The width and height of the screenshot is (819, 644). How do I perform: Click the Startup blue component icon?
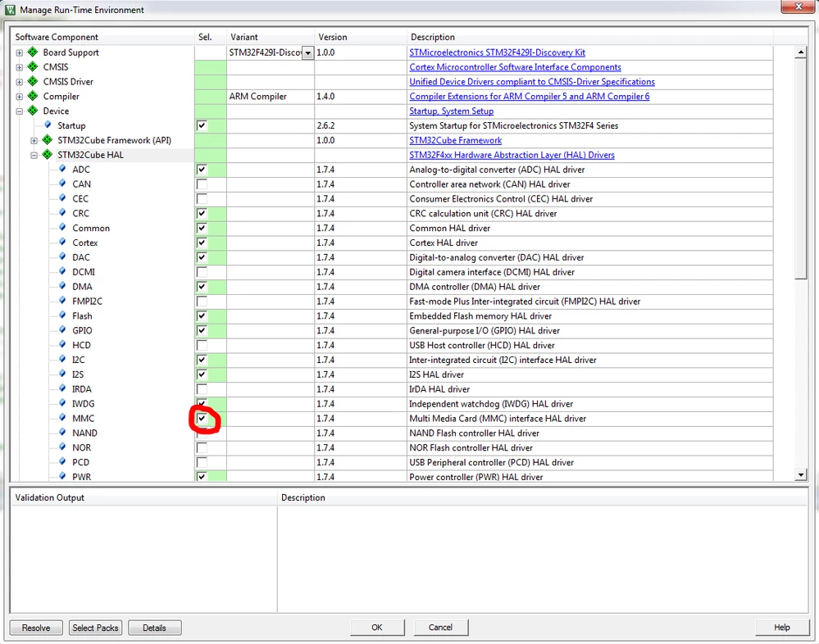(48, 125)
